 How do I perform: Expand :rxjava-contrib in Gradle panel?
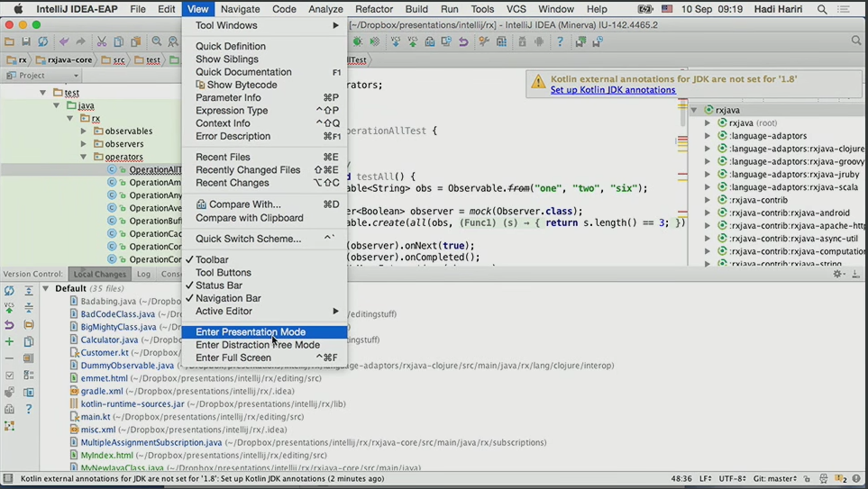tap(708, 200)
